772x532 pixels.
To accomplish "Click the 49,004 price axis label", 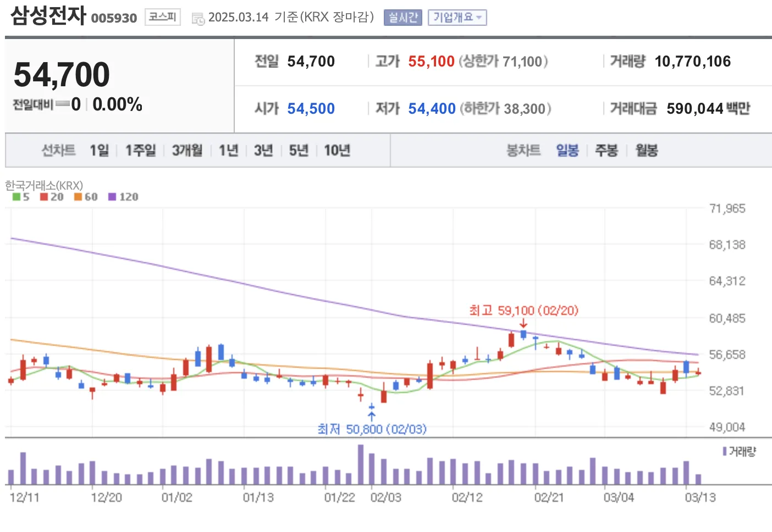I will 727,427.
